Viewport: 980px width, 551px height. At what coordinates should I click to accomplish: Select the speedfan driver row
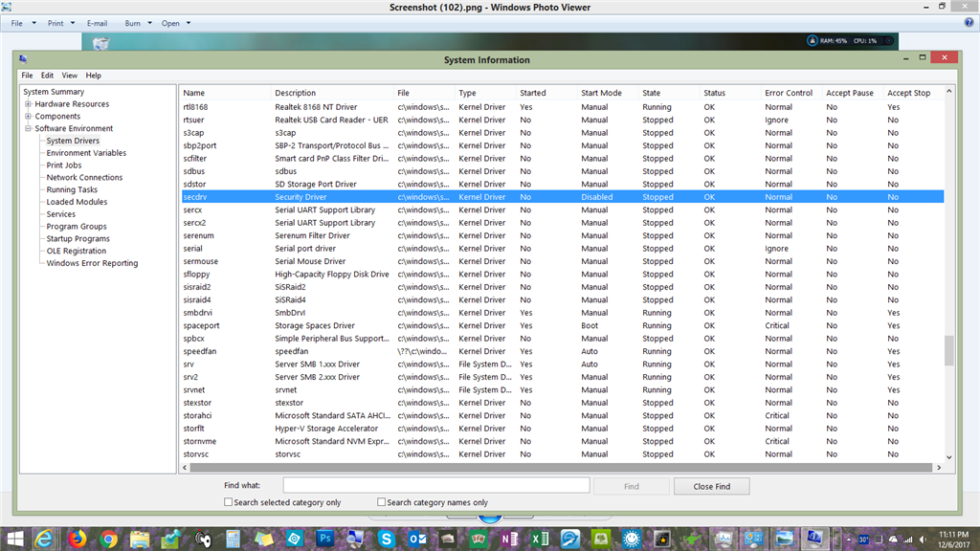click(x=563, y=351)
